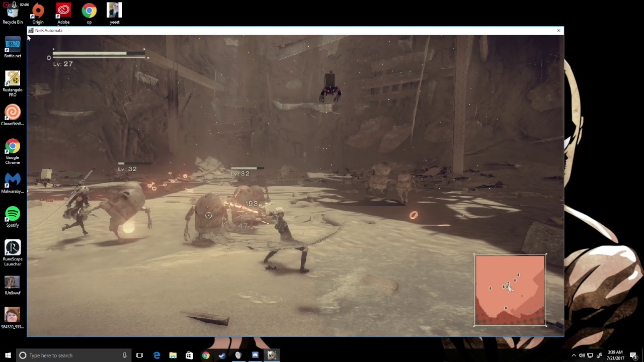644x362 pixels.
Task: Open the RuneScape Launcher desktop shortcut
Action: point(13,253)
